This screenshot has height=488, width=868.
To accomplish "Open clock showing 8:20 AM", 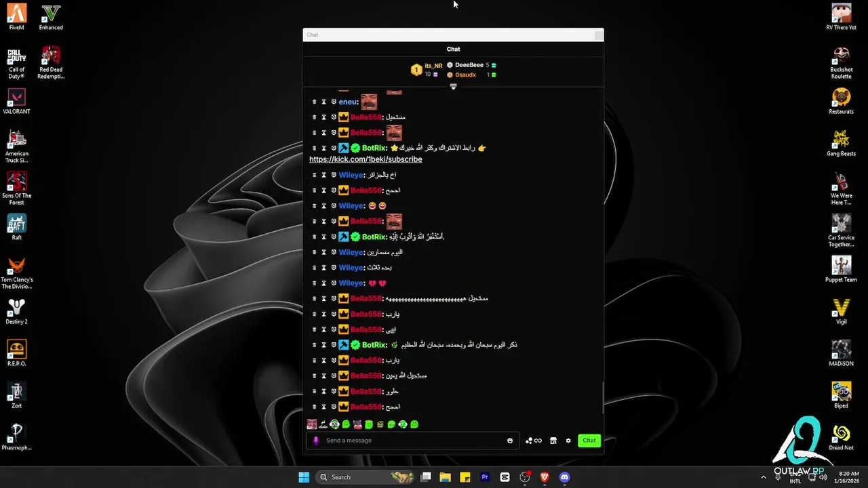I will point(848,477).
